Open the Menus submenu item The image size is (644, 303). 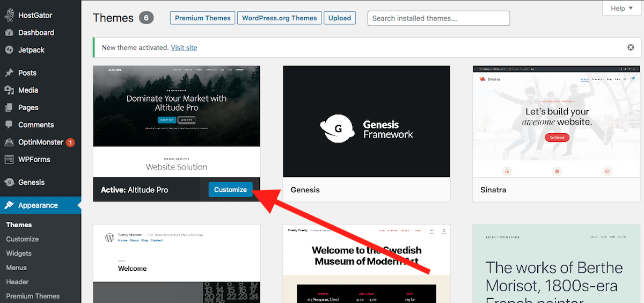16,268
